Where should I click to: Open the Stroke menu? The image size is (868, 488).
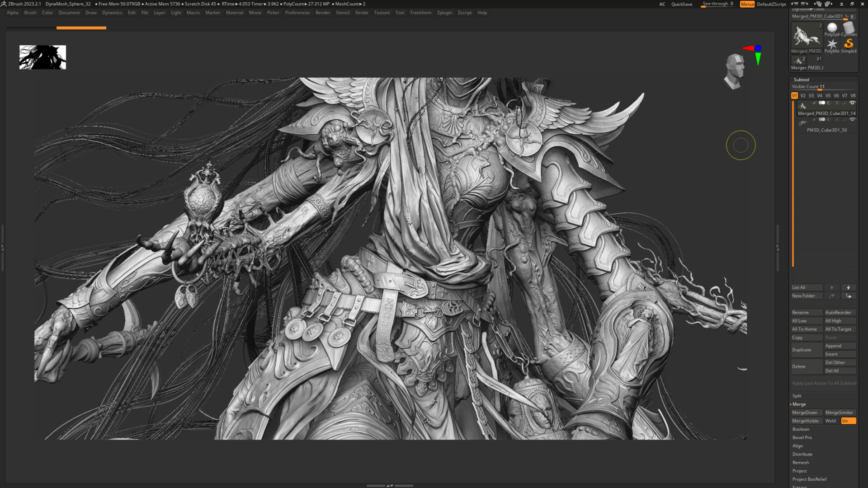click(361, 13)
